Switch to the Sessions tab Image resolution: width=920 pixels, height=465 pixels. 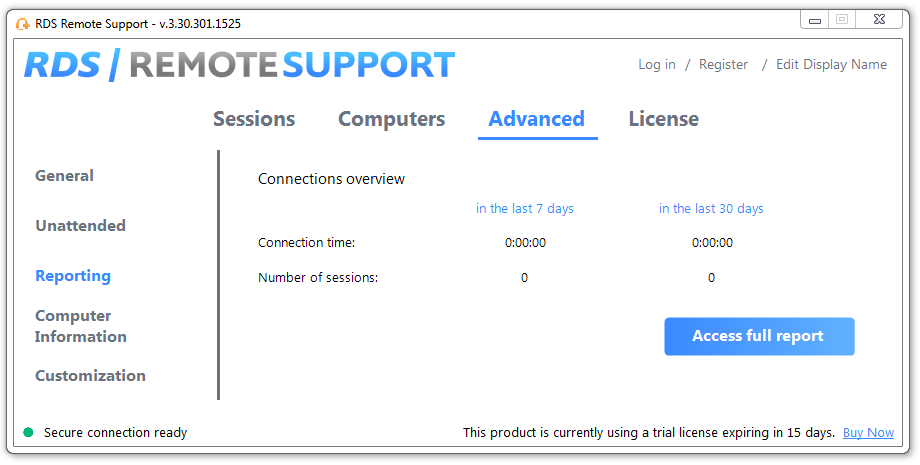click(x=254, y=119)
